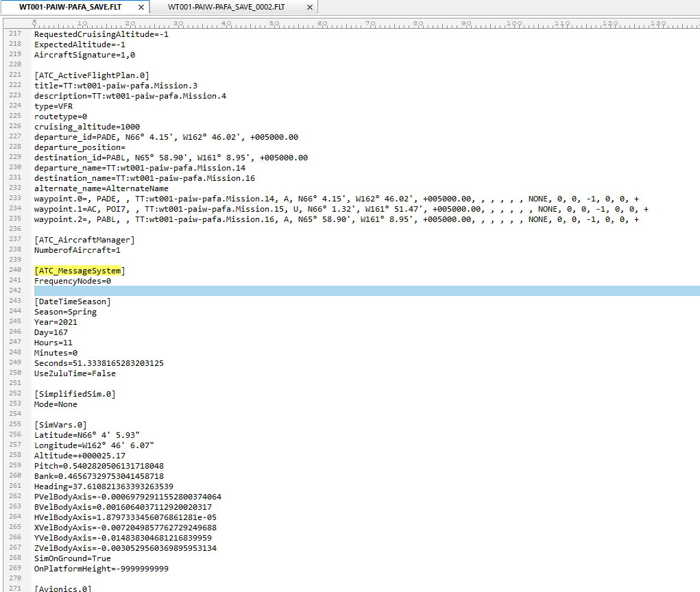
Task: Click the Pitch=0.54 line
Action: 99,466
